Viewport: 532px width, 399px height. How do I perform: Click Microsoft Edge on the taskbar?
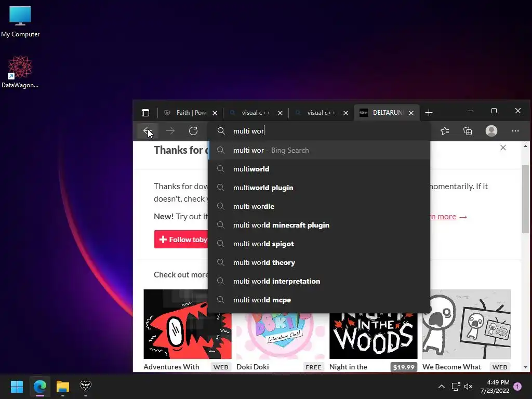pyautogui.click(x=39, y=387)
